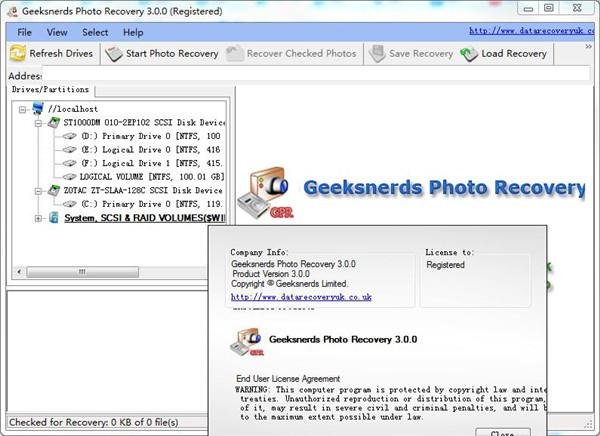600x436 pixels.
Task: Expand System, SCSI & RAID VOLUMES node
Action: [38, 219]
